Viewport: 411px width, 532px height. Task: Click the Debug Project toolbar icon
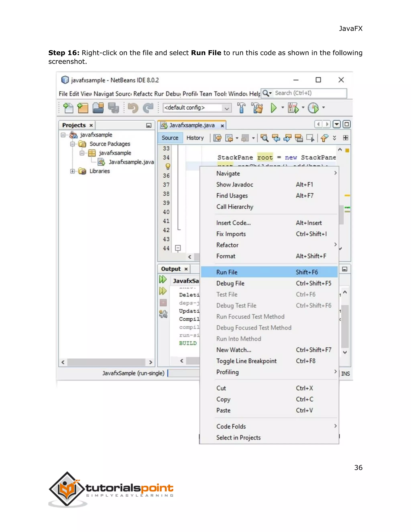pyautogui.click(x=293, y=108)
